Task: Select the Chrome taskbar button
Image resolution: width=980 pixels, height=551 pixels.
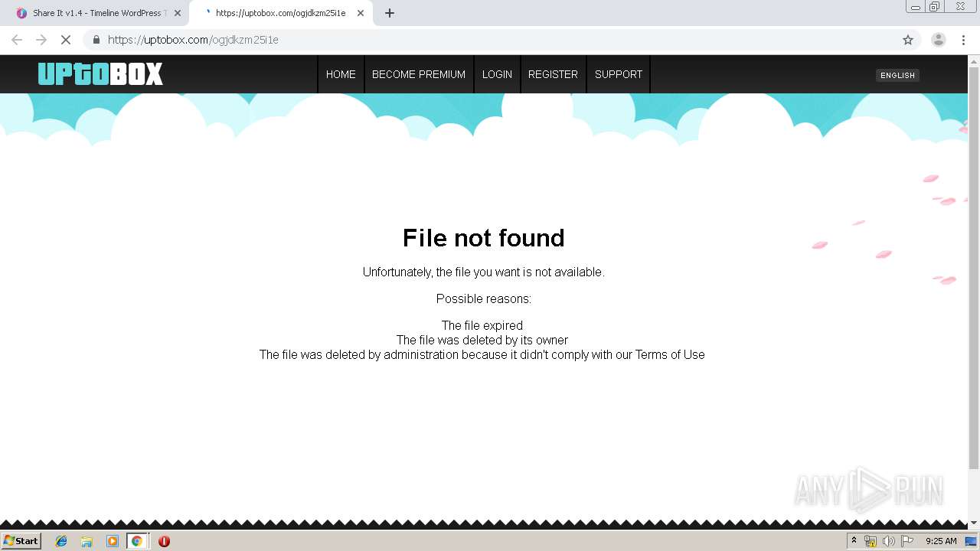Action: point(137,541)
